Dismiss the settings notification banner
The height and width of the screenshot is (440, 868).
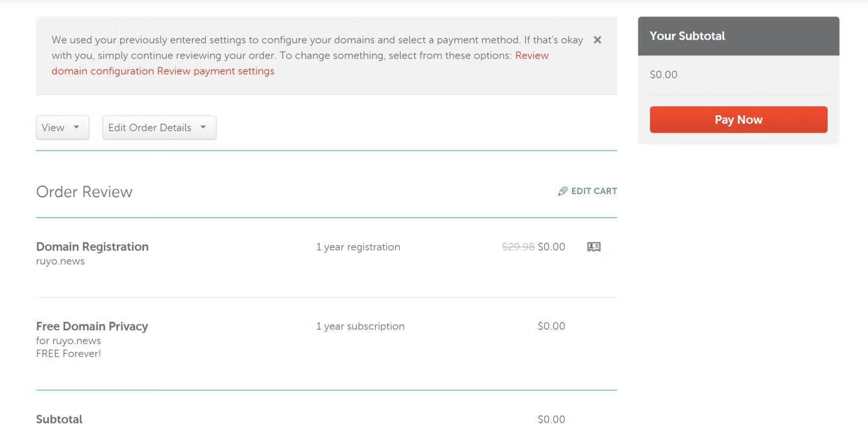[x=597, y=40]
